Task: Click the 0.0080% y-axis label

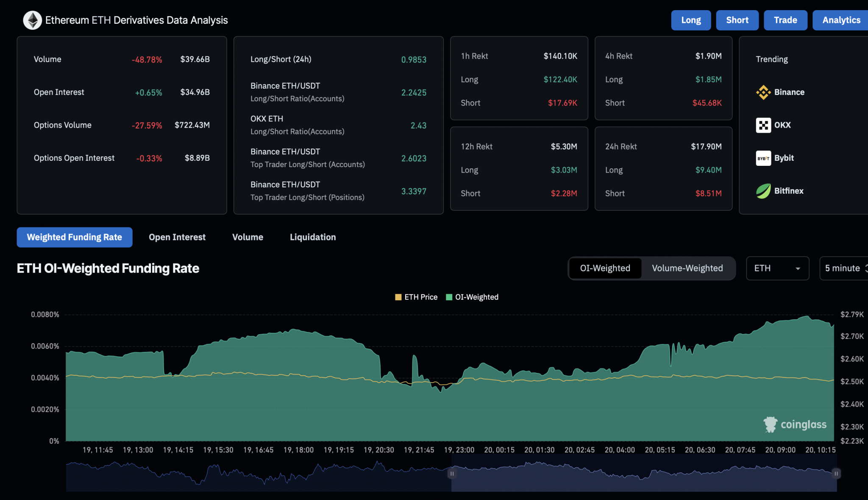Action: click(x=45, y=314)
